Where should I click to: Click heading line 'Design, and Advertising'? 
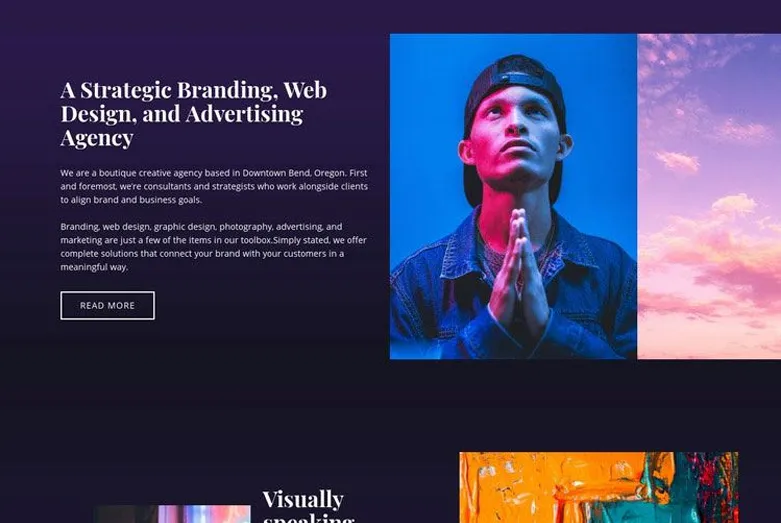182,114
